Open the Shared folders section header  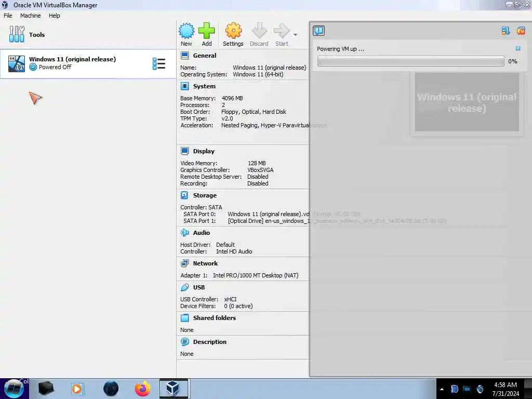pyautogui.click(x=215, y=318)
